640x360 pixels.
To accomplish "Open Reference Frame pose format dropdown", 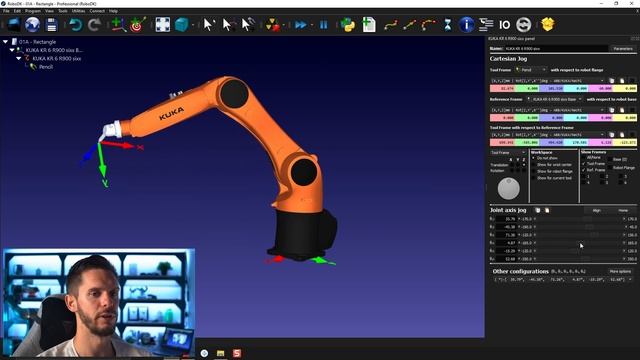I will point(547,110).
